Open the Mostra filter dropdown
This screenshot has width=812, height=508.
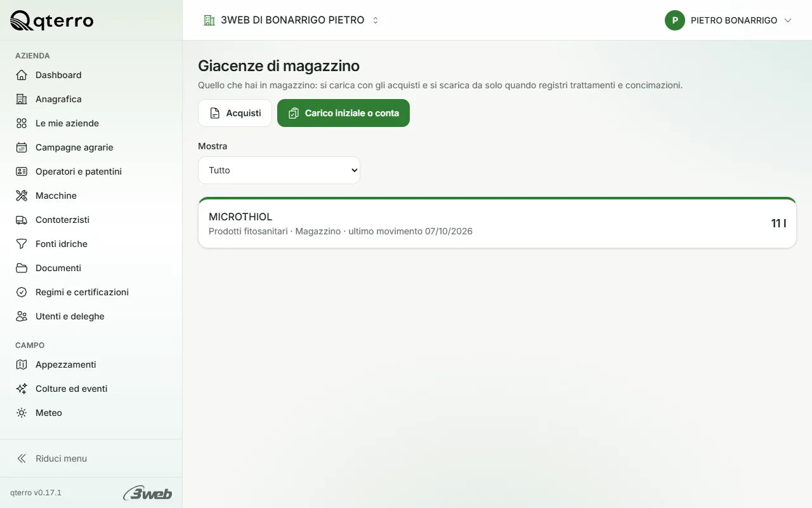[279, 170]
